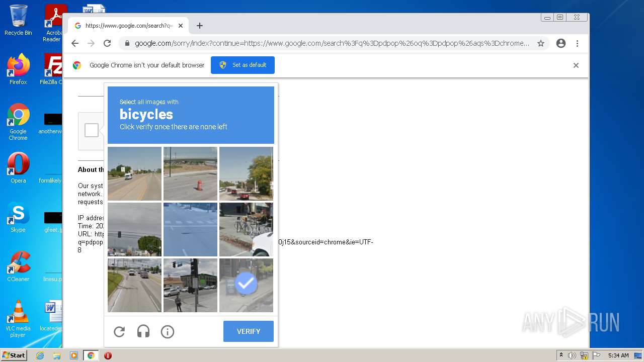Image resolution: width=644 pixels, height=362 pixels.
Task: Select the captcha tile with parked bicycles
Action: click(246, 229)
